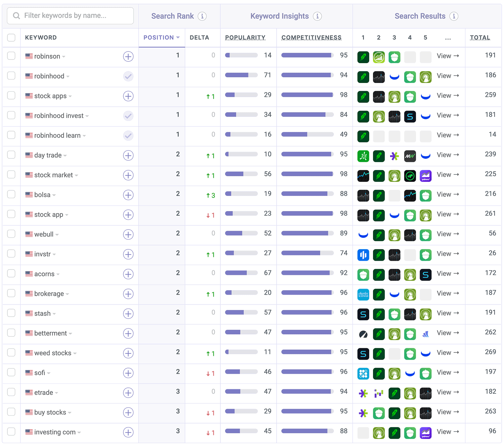
Task: Add acorns keyword using plus icon
Action: coord(128,274)
